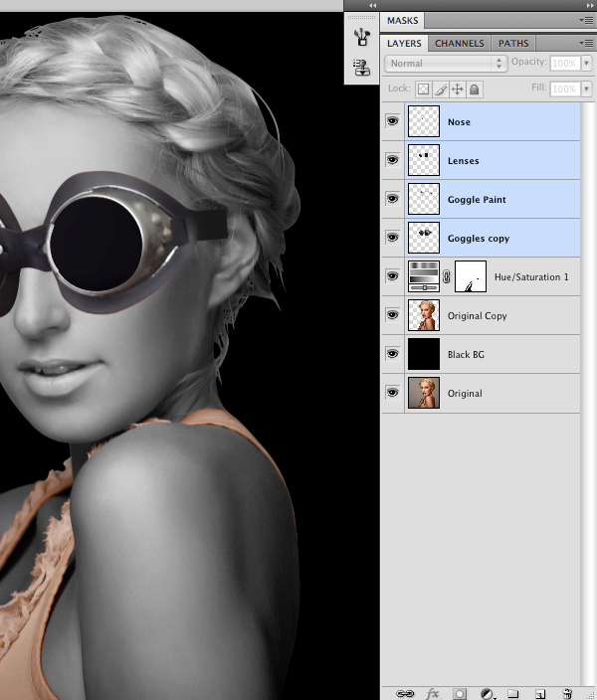This screenshot has height=700, width=597.
Task: Open the Opacity slider dropdown arrow
Action: pos(587,64)
